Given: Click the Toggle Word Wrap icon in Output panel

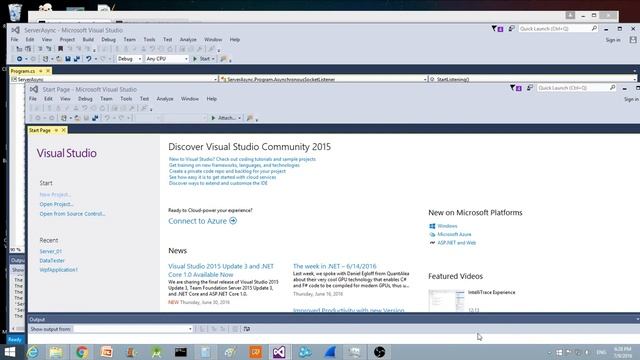Looking at the screenshot, I should tap(247, 329).
